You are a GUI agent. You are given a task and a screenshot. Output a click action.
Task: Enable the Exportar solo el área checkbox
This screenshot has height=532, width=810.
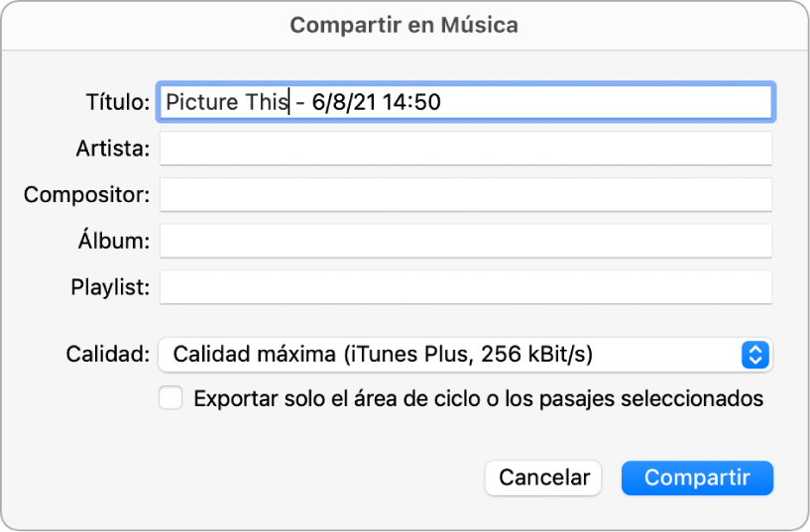(172, 399)
